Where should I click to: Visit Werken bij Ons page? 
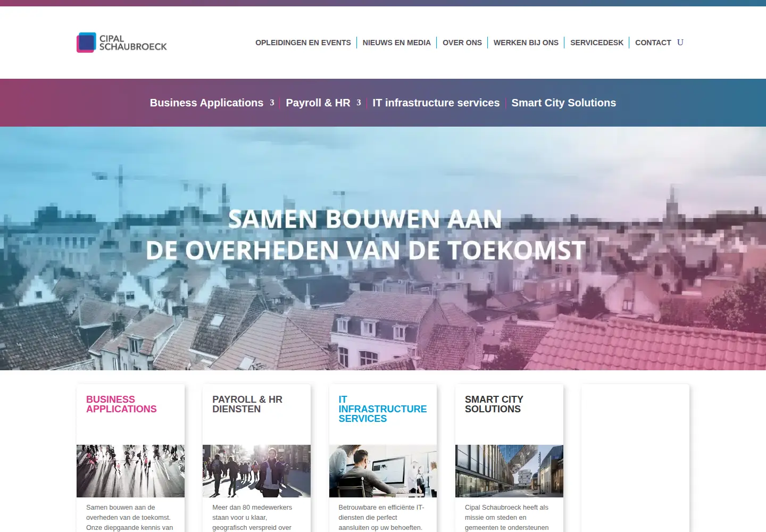526,43
